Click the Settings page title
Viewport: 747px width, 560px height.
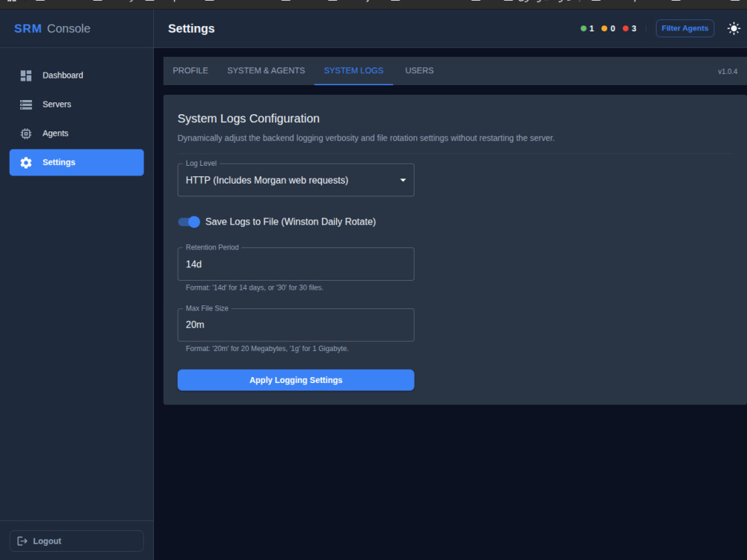(191, 28)
